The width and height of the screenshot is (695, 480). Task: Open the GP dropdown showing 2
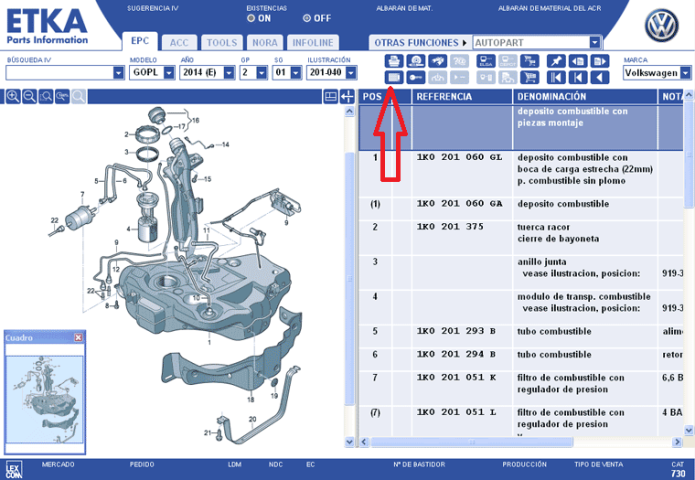click(x=262, y=73)
